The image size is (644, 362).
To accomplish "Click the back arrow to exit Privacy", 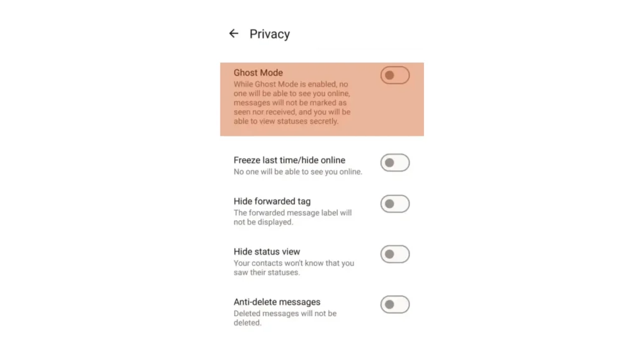I will (x=233, y=33).
